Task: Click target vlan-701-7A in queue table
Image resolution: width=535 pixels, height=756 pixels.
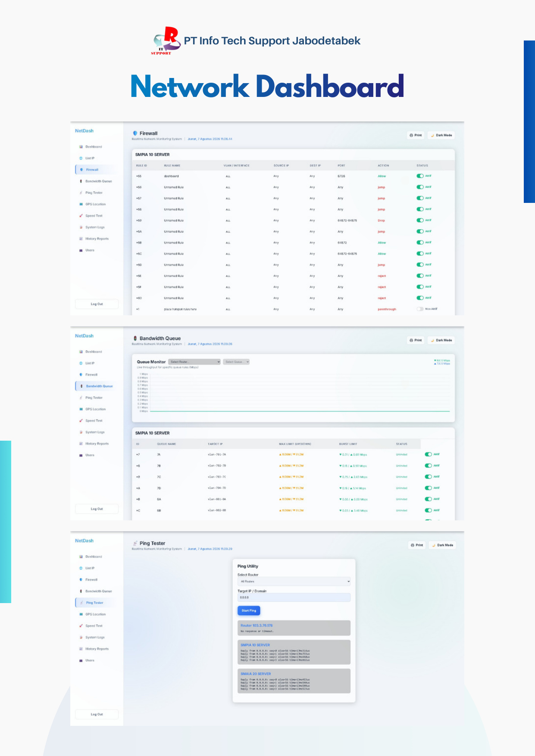Action: 217,454
